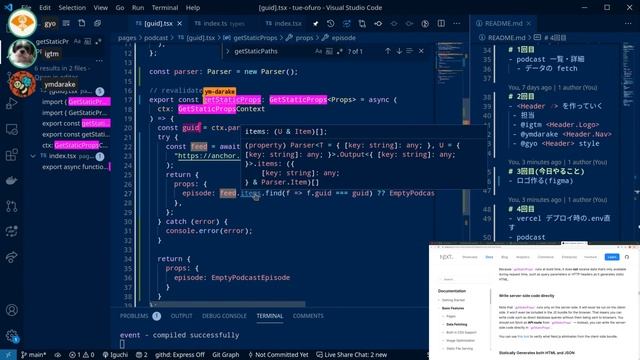
Task: Expand replace field in find widget
Action: pos(228,51)
